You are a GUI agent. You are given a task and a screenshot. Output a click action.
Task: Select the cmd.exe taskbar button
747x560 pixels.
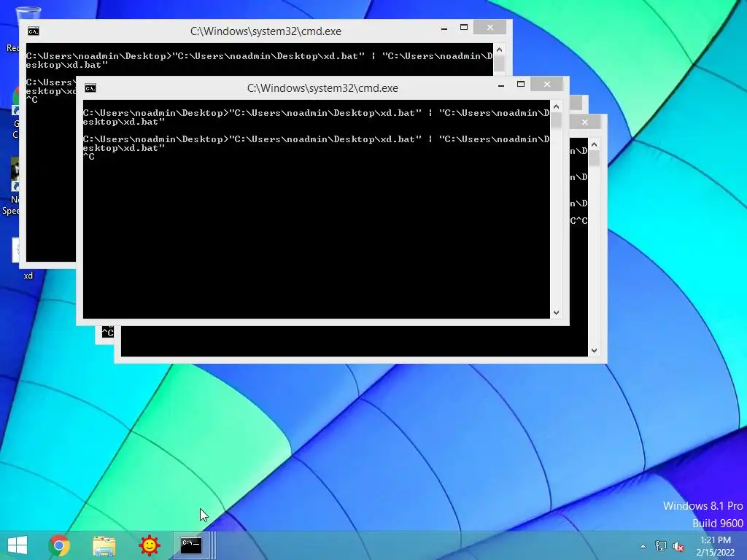[191, 545]
